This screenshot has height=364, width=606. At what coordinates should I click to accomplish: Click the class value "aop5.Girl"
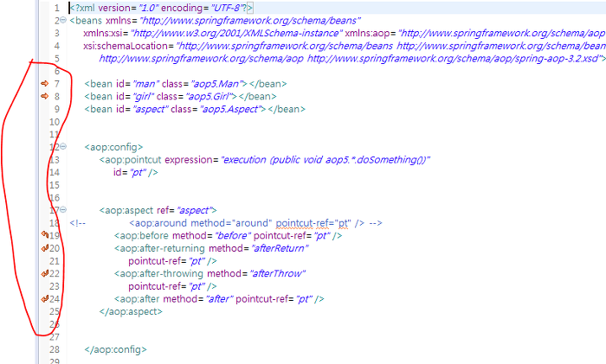(x=211, y=97)
